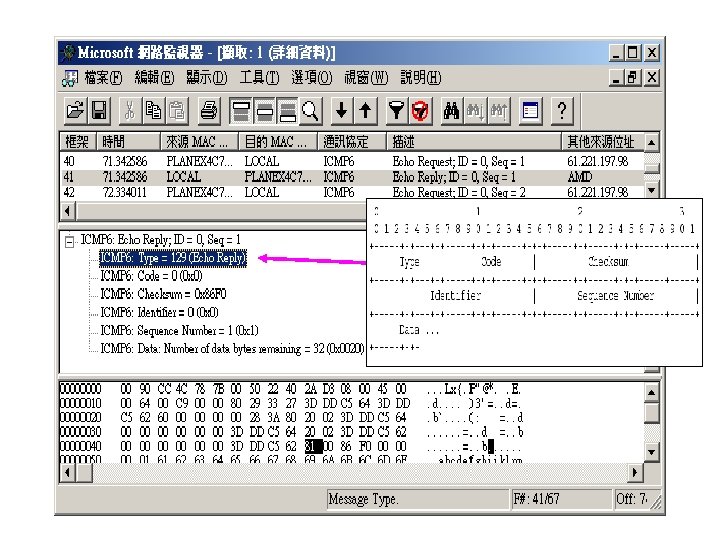This screenshot has width=720, height=540.
Task: Open the 工具(T) menu
Action: (259, 78)
